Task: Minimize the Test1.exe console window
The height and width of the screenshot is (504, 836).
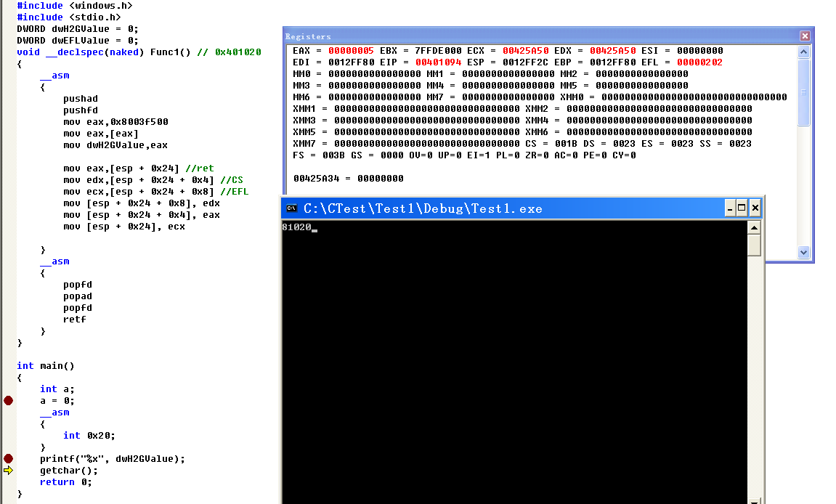Action: [730, 208]
